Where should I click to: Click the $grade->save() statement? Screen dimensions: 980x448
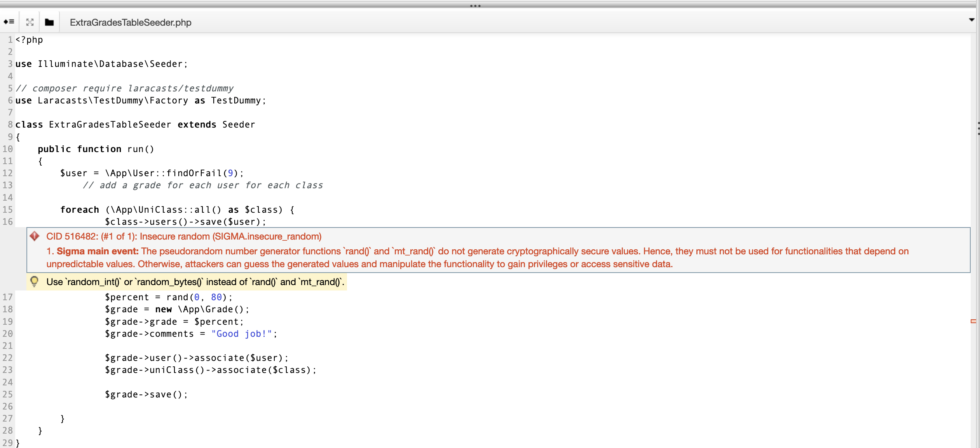[x=146, y=394]
